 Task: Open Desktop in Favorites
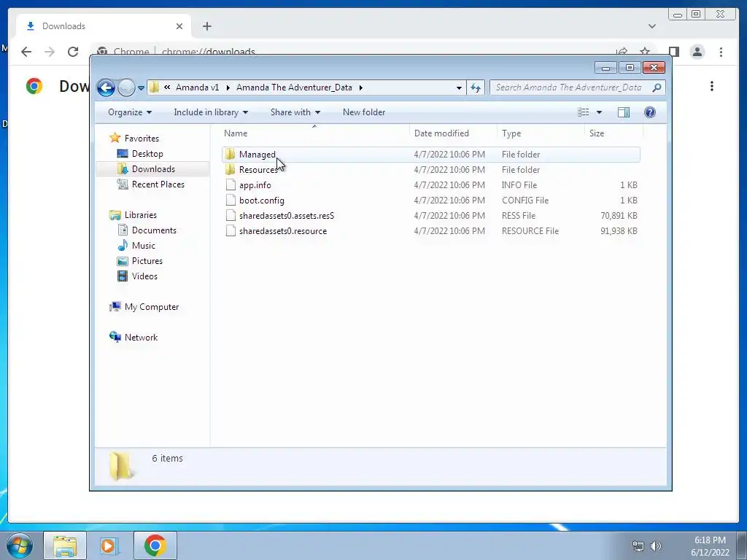point(147,154)
